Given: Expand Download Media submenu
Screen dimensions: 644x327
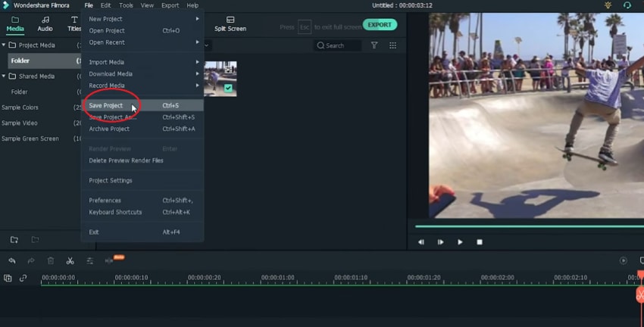Looking at the screenshot, I should tap(142, 74).
